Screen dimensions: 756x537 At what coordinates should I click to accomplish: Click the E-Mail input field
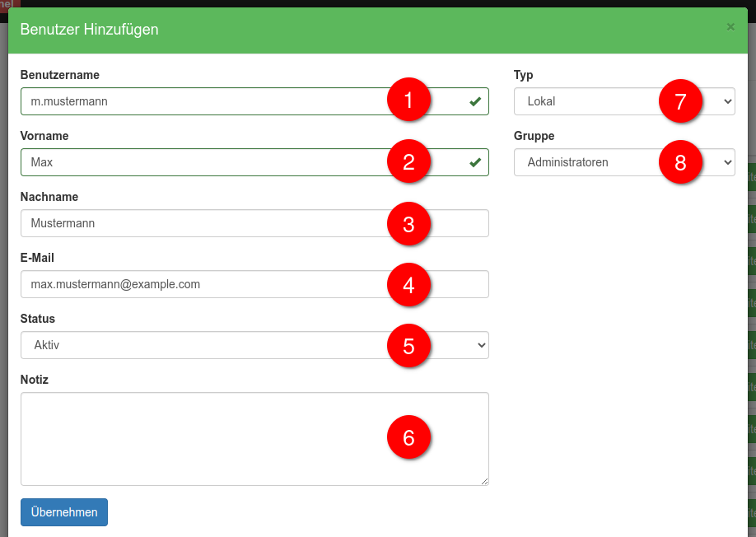pos(206,284)
